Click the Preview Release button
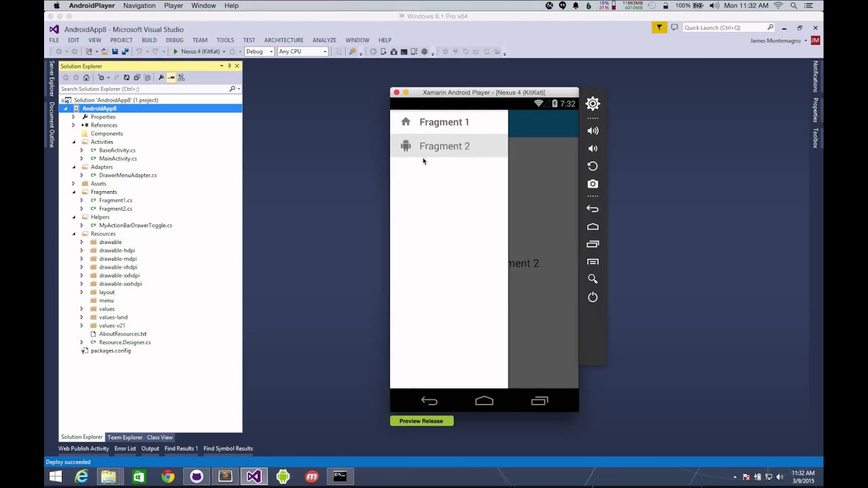 coord(421,421)
